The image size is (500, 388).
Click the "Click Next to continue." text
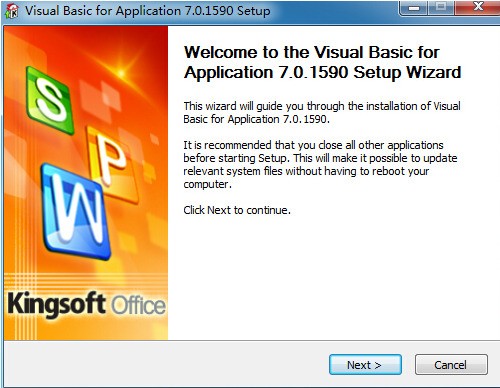click(x=237, y=210)
